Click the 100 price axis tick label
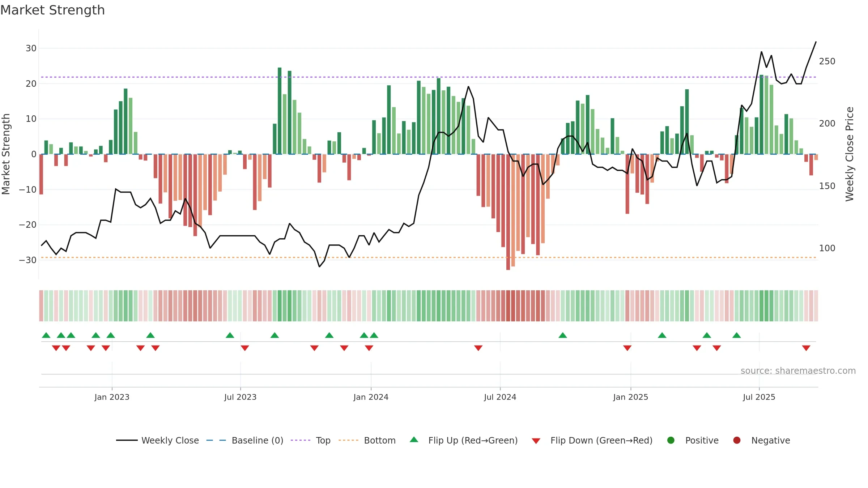The width and height of the screenshot is (868, 488). [827, 248]
